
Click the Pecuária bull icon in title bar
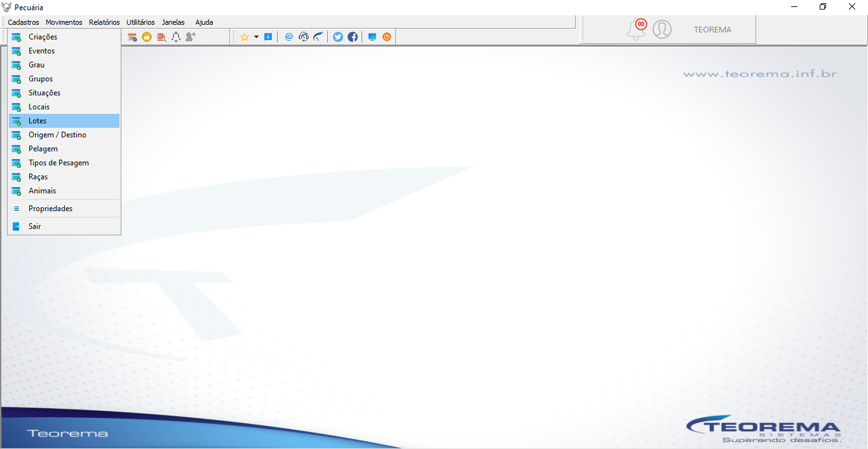(7, 7)
